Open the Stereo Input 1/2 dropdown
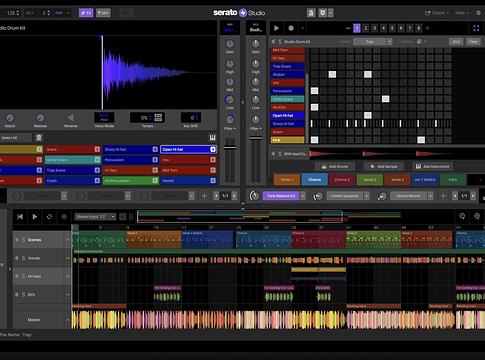This screenshot has height=360, width=485. click(x=95, y=217)
